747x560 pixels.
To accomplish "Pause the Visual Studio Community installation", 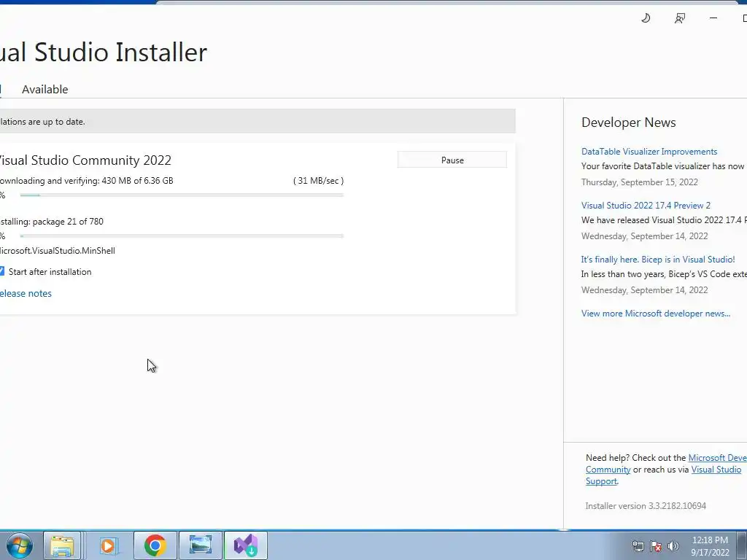I will [452, 160].
